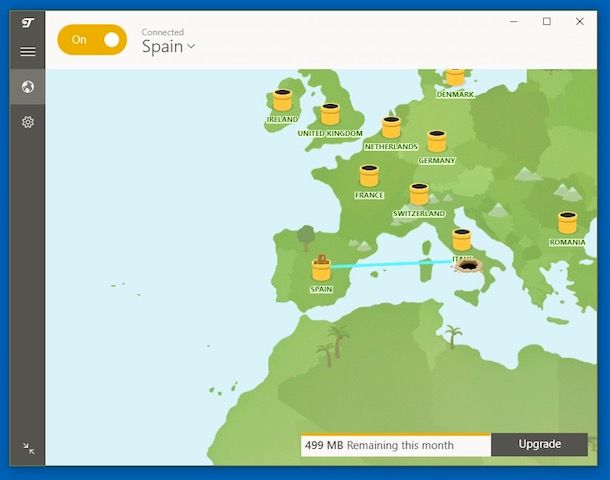This screenshot has width=610, height=480.
Task: Select the France tunnel
Action: tap(369, 176)
